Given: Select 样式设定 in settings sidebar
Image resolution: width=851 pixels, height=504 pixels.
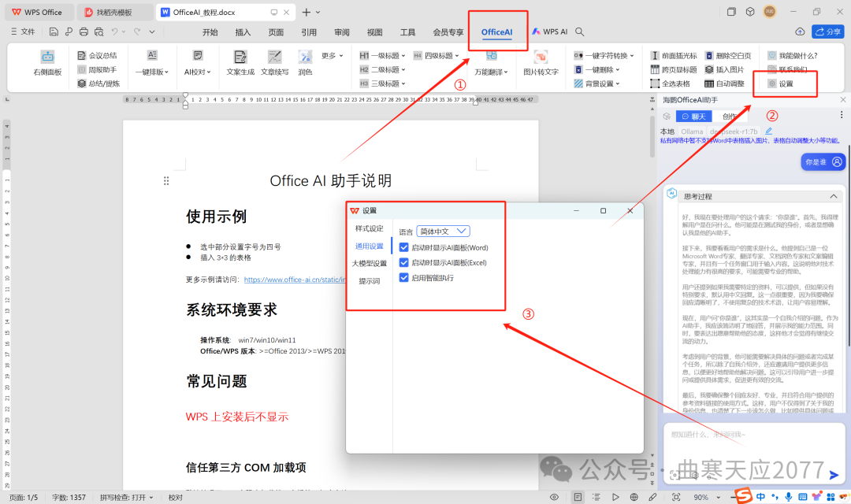Looking at the screenshot, I should 369,228.
